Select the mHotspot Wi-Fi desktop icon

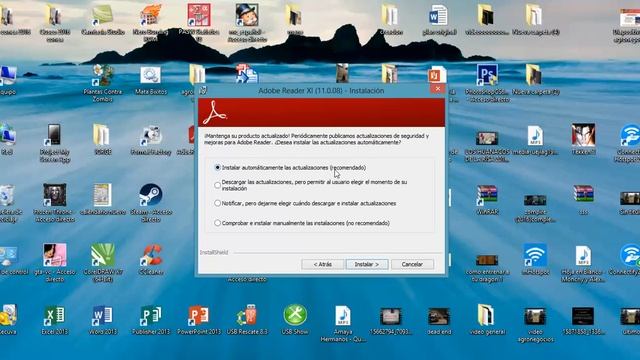(535, 260)
